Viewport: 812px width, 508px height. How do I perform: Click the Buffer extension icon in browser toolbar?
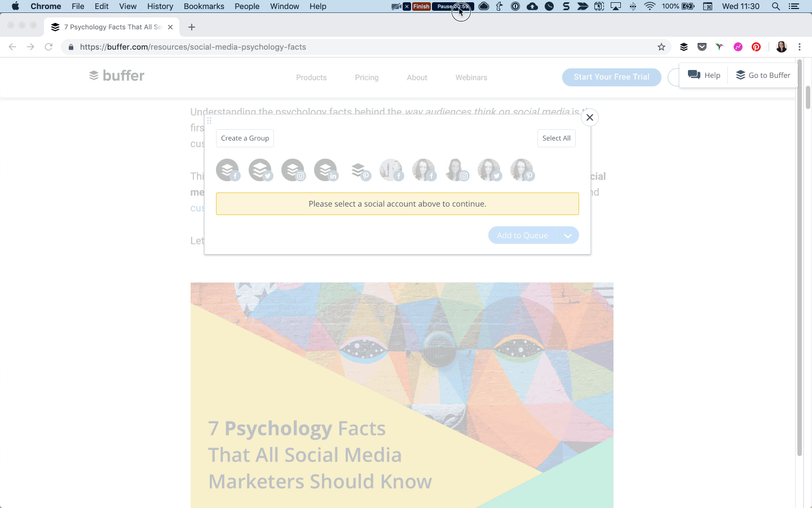[x=683, y=46]
